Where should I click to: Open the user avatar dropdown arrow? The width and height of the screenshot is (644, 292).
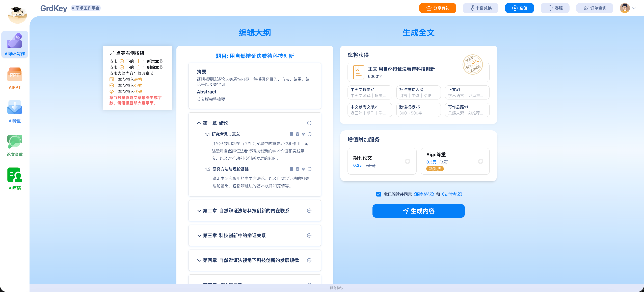[x=634, y=8]
